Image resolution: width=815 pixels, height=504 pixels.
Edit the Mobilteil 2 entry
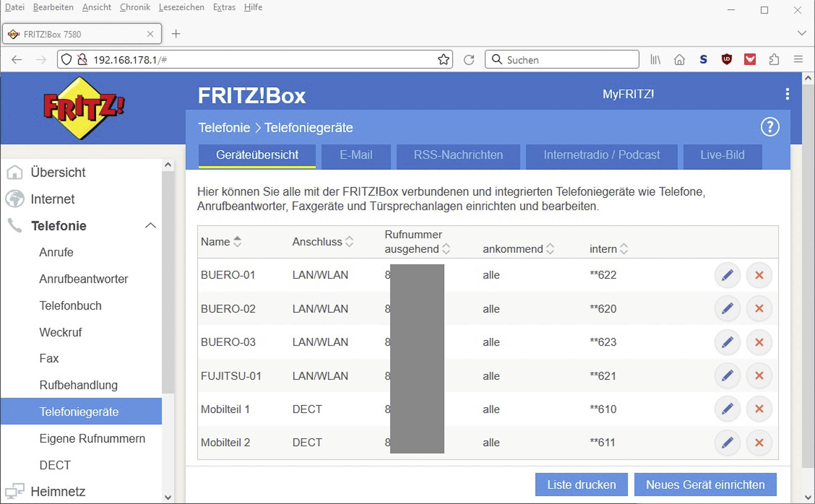click(x=727, y=442)
